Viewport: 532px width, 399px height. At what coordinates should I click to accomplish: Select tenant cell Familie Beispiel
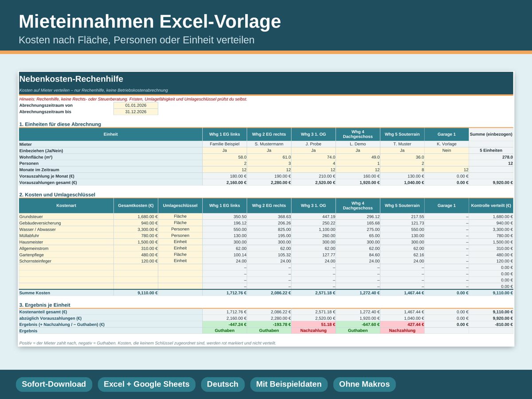tap(225, 144)
